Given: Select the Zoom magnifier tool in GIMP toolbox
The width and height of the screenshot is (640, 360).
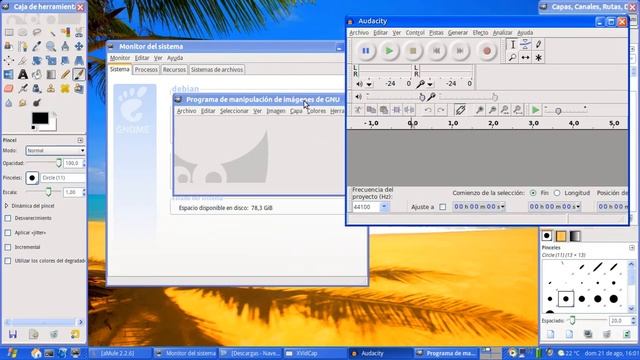Looking at the screenshot, I should [x=51, y=46].
